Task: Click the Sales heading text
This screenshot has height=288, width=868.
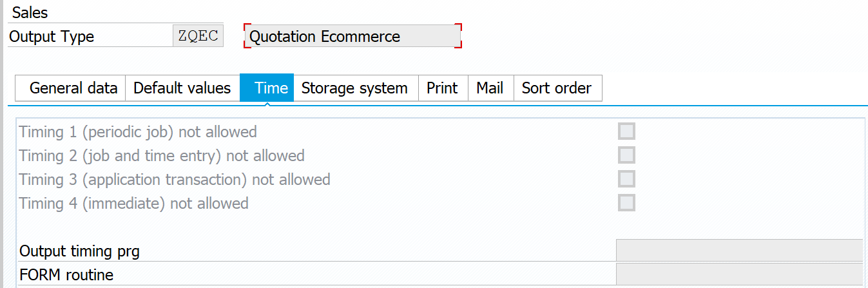Action: click(x=30, y=12)
